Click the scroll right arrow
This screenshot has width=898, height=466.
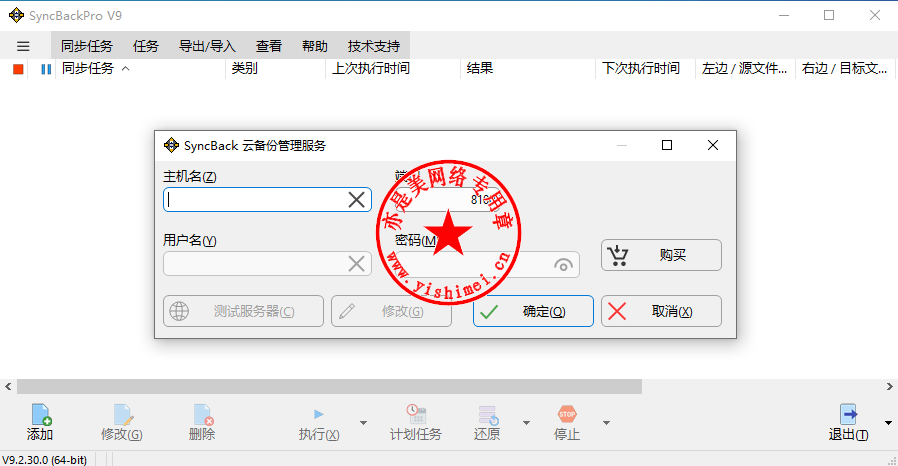click(890, 387)
